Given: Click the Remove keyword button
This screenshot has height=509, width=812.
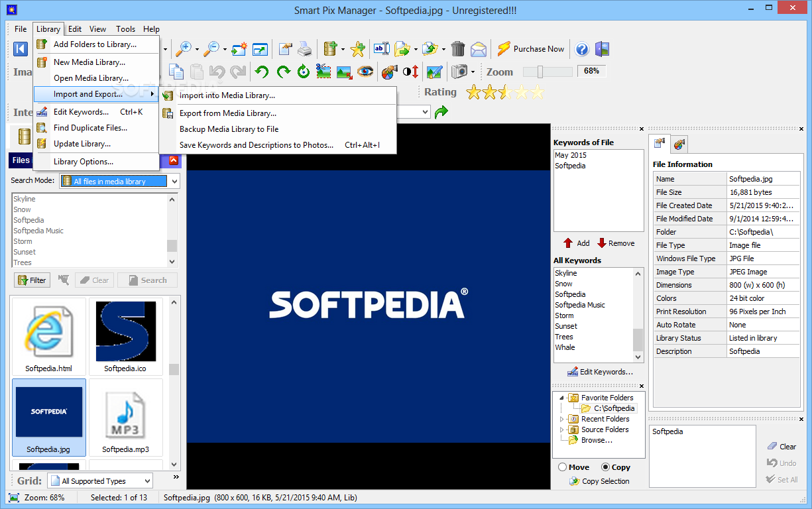Looking at the screenshot, I should pos(616,243).
